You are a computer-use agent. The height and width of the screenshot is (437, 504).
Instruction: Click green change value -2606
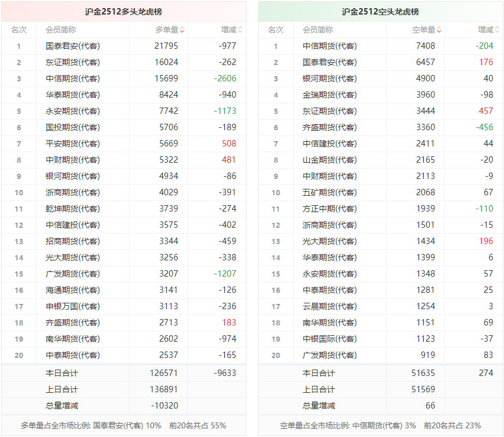[x=226, y=78]
